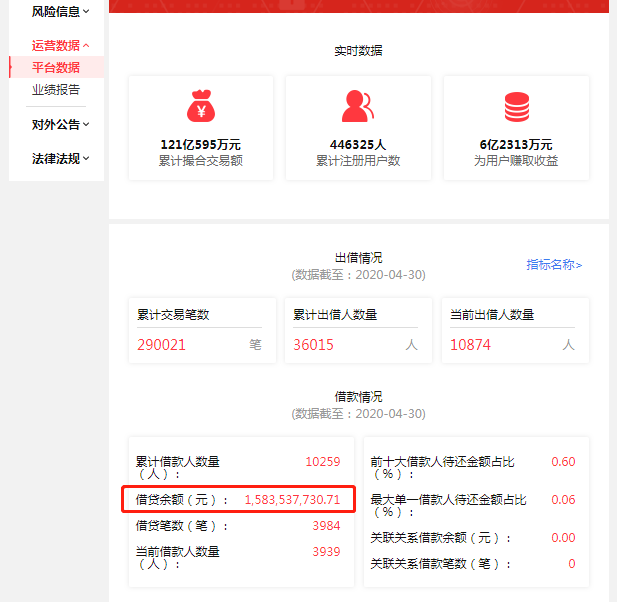Image resolution: width=617 pixels, height=602 pixels.
Task: Open the 指标名称> link
Action: [x=554, y=265]
